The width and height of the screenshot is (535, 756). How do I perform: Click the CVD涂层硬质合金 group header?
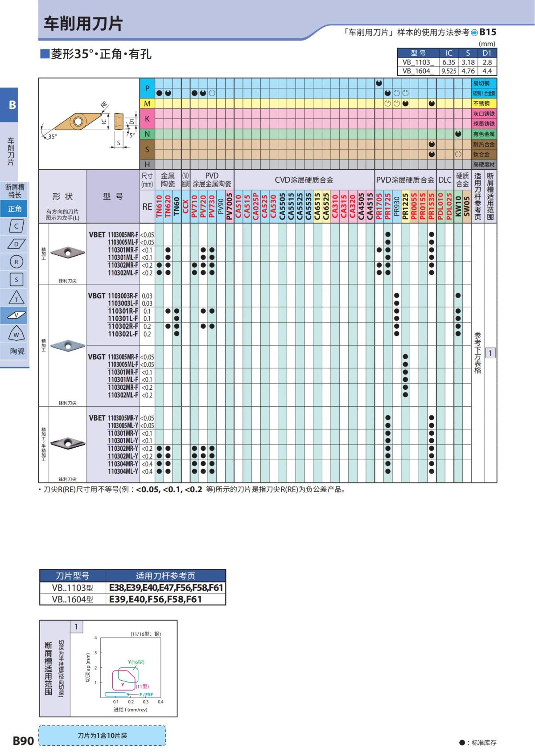[x=304, y=180]
